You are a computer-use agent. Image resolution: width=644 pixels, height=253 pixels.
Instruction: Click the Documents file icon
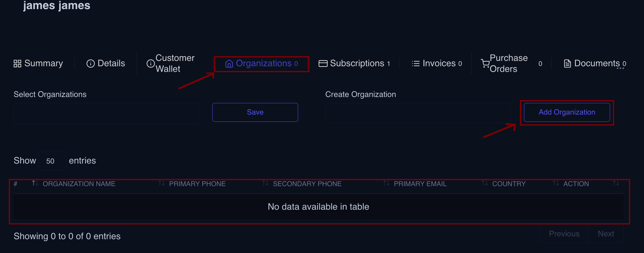567,64
